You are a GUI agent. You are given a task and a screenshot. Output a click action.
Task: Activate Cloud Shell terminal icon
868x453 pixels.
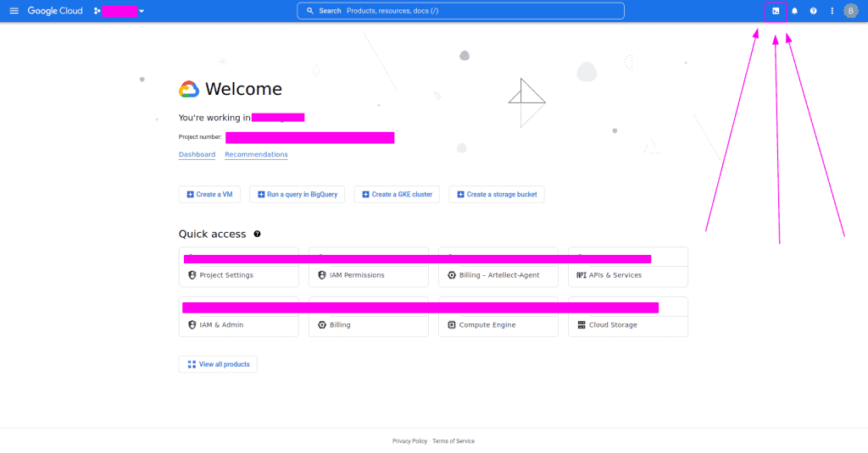pos(776,11)
